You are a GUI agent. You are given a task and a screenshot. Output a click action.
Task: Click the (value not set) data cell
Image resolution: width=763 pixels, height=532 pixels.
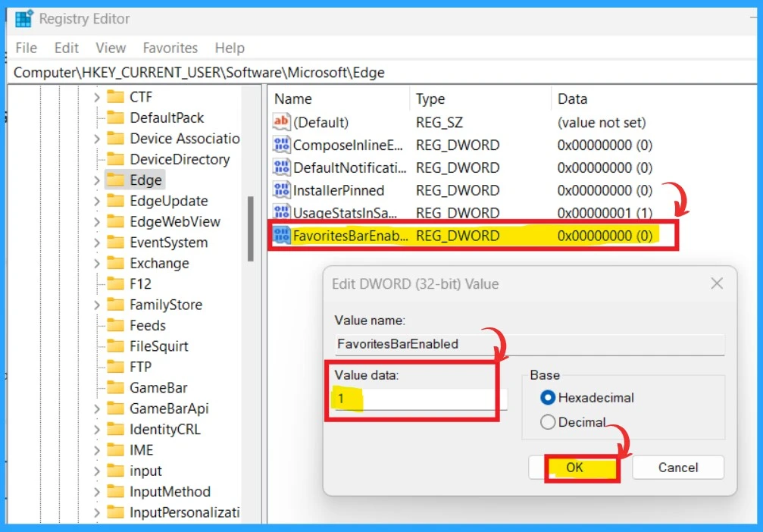click(x=602, y=122)
